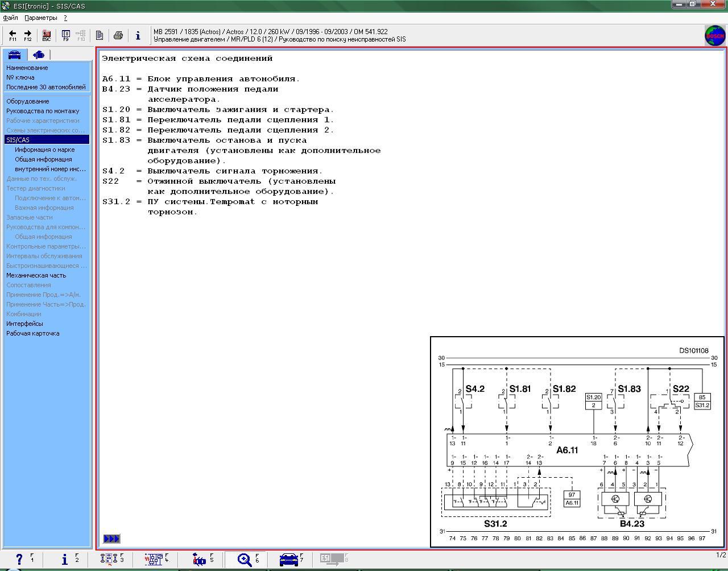
Task: Open the Файл menu
Action: 10,18
